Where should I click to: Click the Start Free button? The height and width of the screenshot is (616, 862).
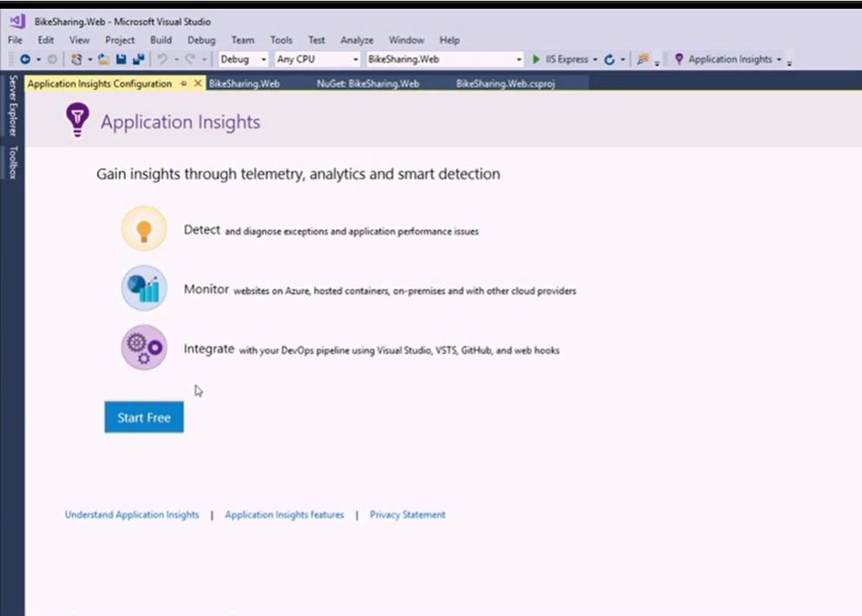coord(144,417)
